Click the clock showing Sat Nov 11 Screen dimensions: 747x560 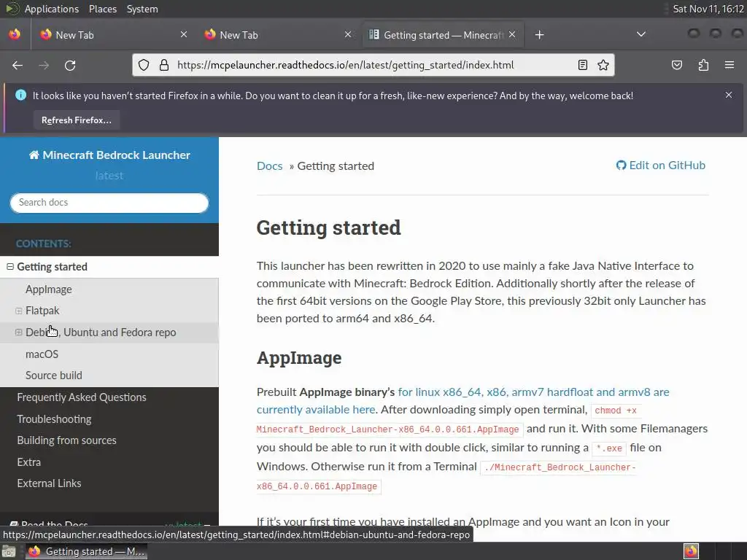tap(708, 9)
